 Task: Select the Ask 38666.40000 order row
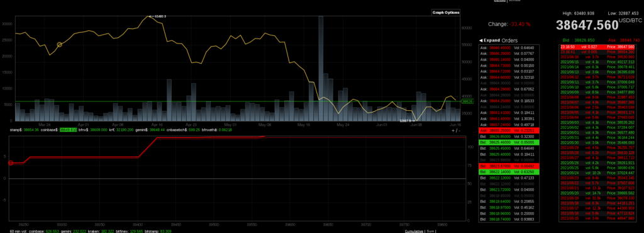[x=509, y=48]
